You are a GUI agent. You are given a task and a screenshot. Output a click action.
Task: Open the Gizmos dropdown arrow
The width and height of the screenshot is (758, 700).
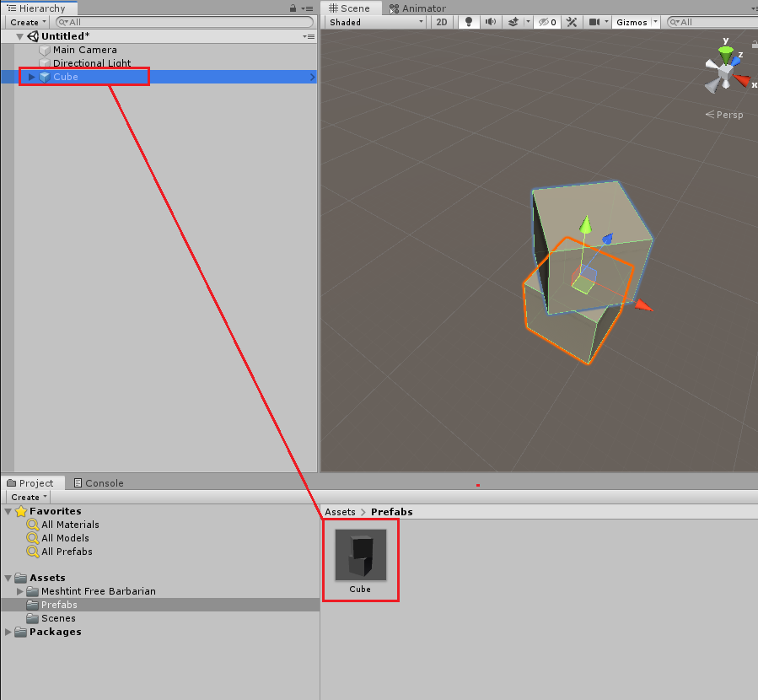[655, 22]
